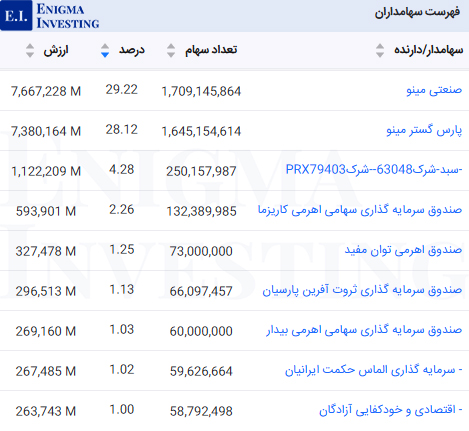Screen dimensions: 469x431
Task: Click the ارزش column header label
Action: [x=56, y=50]
